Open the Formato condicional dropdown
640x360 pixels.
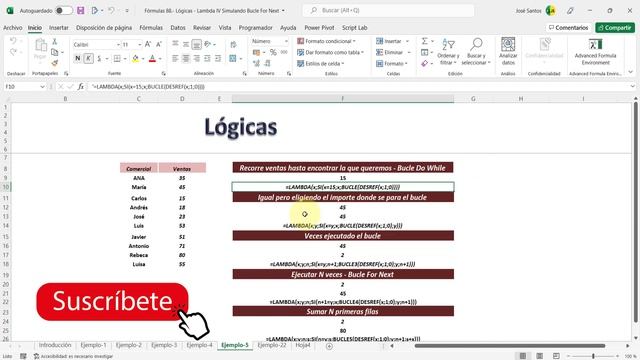click(x=327, y=41)
